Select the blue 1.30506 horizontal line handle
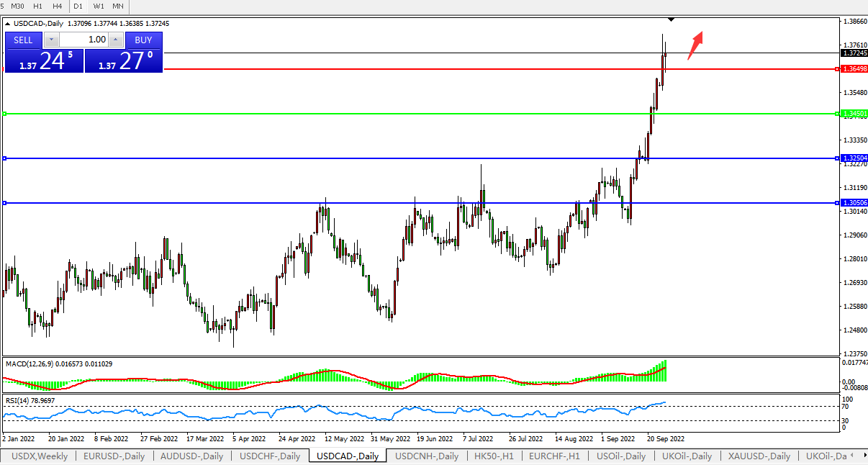This screenshot has height=465, width=868. tap(5, 203)
